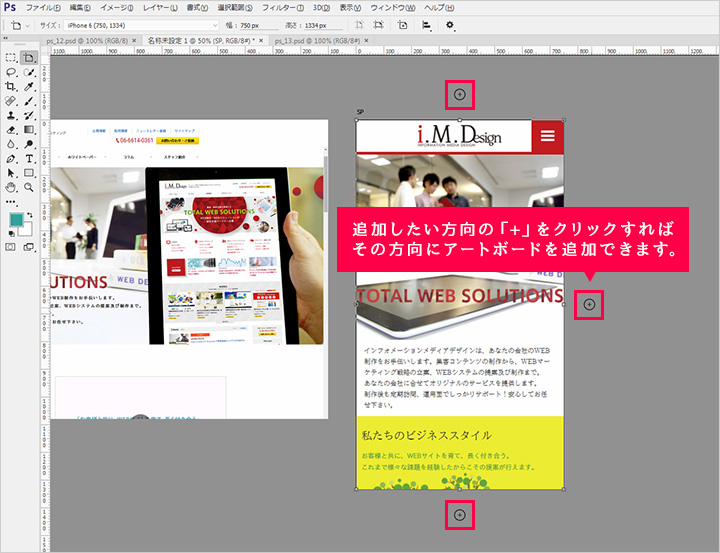
Task: Open the フィルター menu
Action: click(282, 8)
